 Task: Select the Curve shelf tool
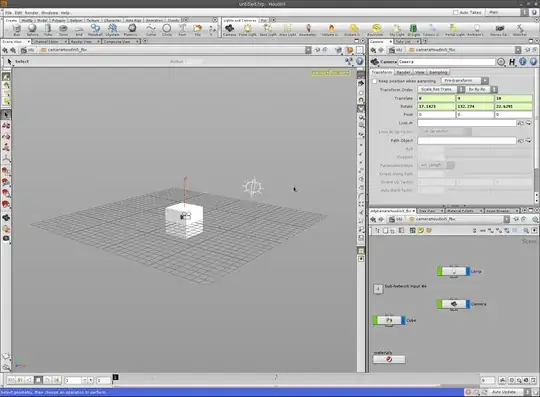151,30
